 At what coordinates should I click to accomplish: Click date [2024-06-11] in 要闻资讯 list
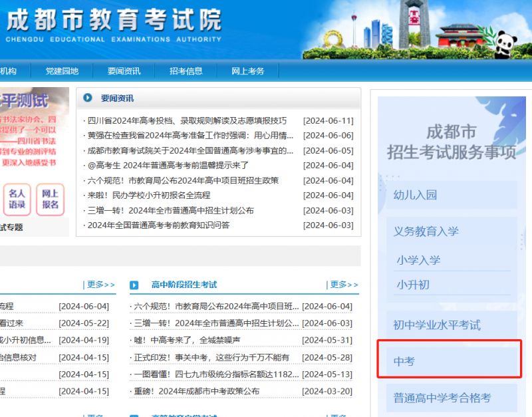click(x=328, y=121)
